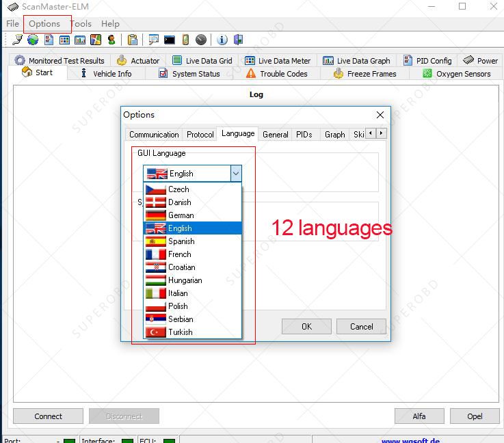Image resolution: width=504 pixels, height=443 pixels.
Task: Open the Oxygen Sensors tab
Action: coord(456,74)
